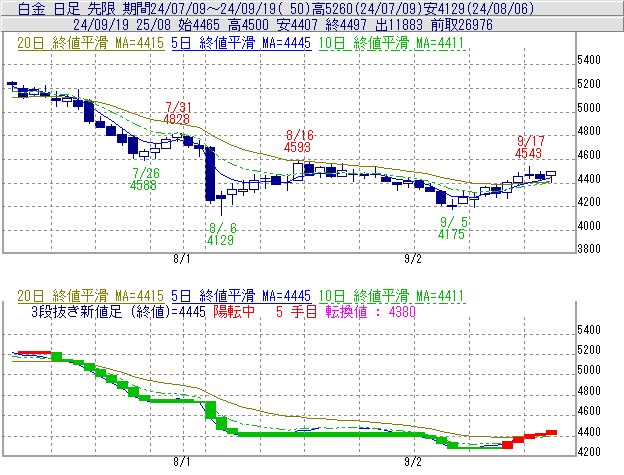Click the 4200 axis value on lower chart
The width and height of the screenshot is (624, 475).
589,452
